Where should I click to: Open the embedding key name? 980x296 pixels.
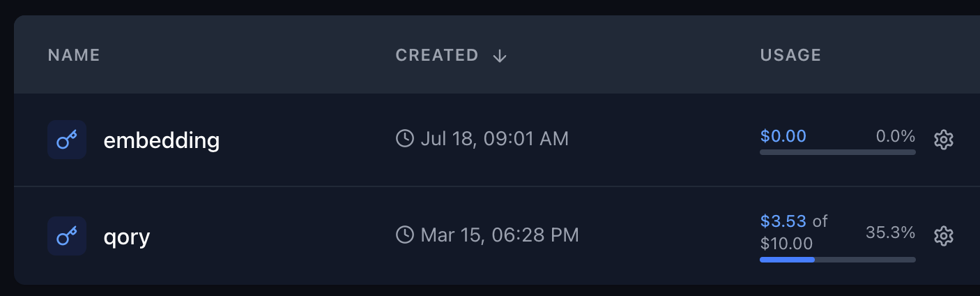162,140
